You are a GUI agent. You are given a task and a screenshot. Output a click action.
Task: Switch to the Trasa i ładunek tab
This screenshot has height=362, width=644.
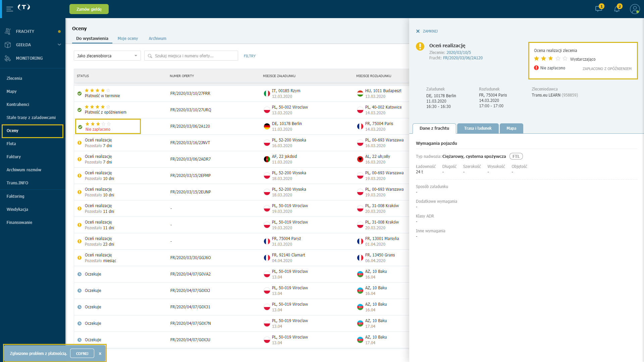[x=478, y=128]
